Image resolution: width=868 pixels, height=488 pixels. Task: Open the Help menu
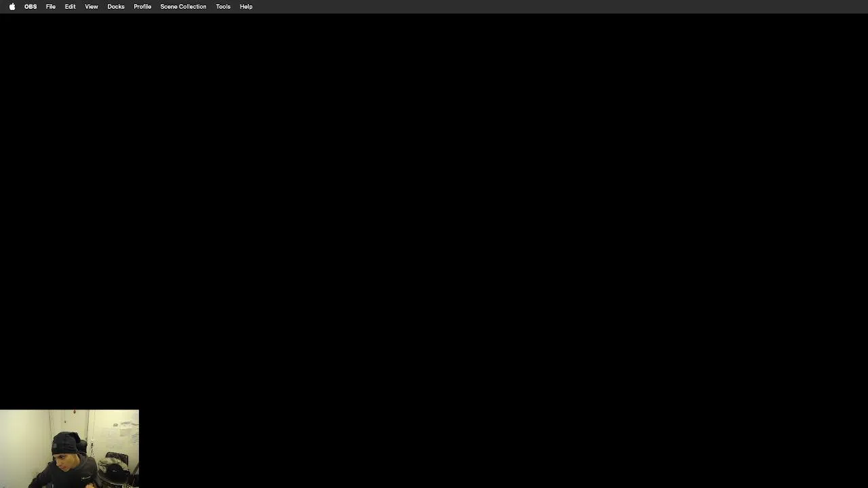pyautogui.click(x=246, y=7)
